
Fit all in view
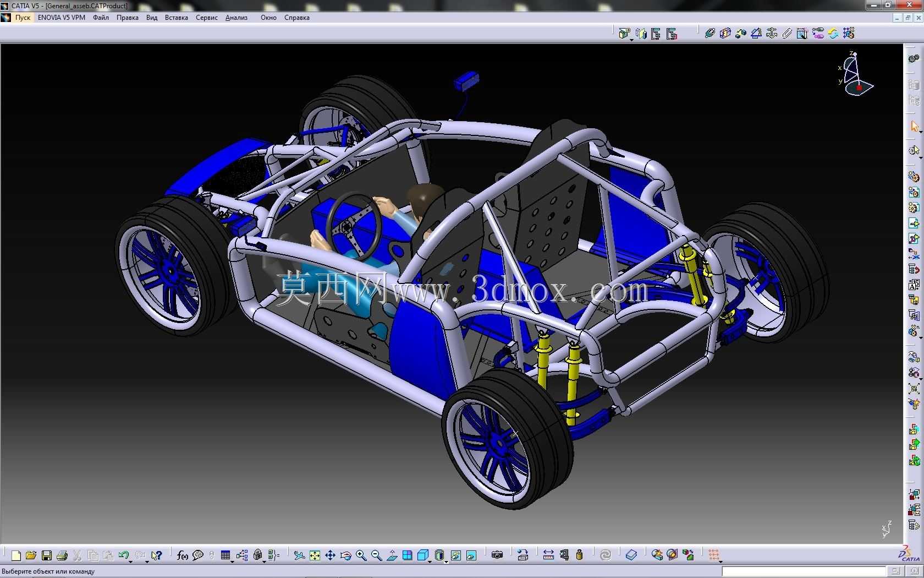pos(315,555)
